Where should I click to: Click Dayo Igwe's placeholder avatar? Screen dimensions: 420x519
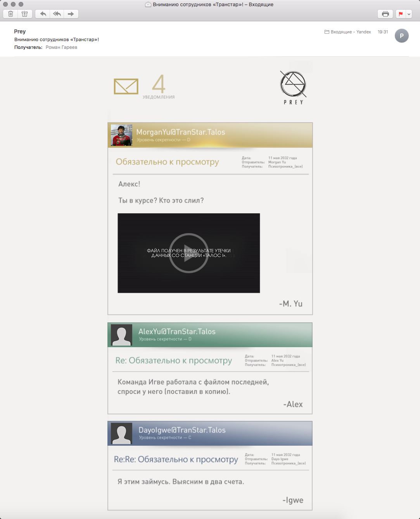pos(121,433)
